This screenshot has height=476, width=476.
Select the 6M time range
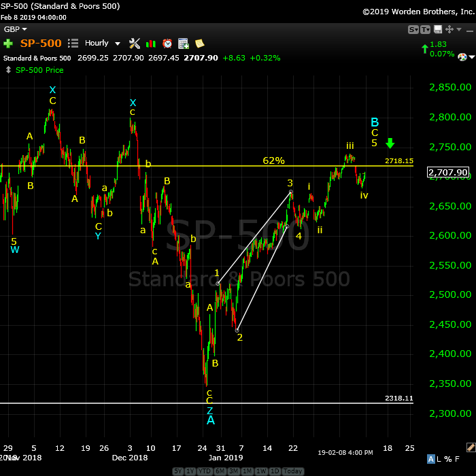(x=220, y=471)
